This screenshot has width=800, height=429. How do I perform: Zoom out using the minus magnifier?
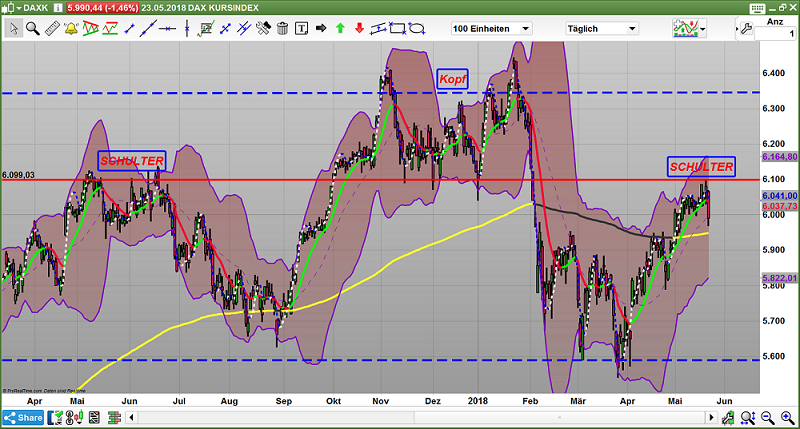click(767, 418)
